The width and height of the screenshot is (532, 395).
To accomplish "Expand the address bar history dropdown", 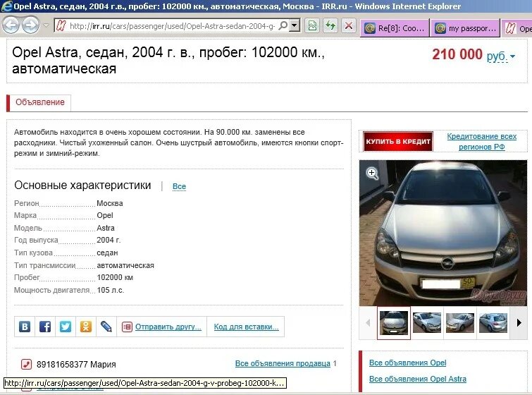I will coord(295,25).
